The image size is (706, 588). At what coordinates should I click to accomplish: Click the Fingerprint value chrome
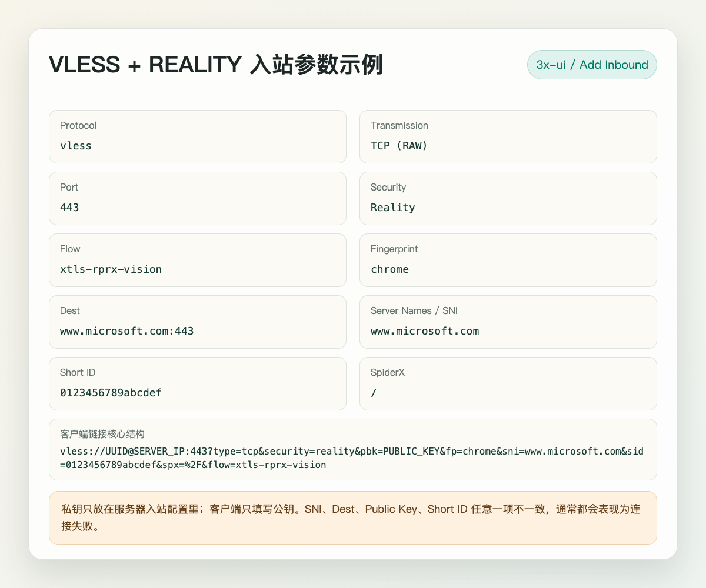[389, 269]
